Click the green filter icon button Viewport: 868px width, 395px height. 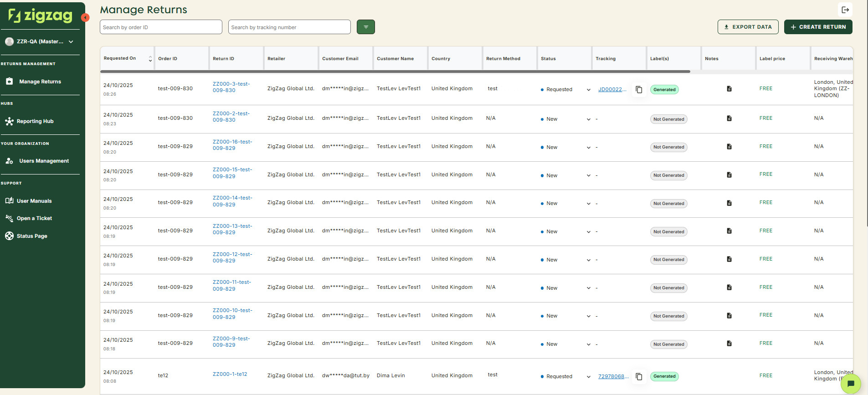(365, 27)
